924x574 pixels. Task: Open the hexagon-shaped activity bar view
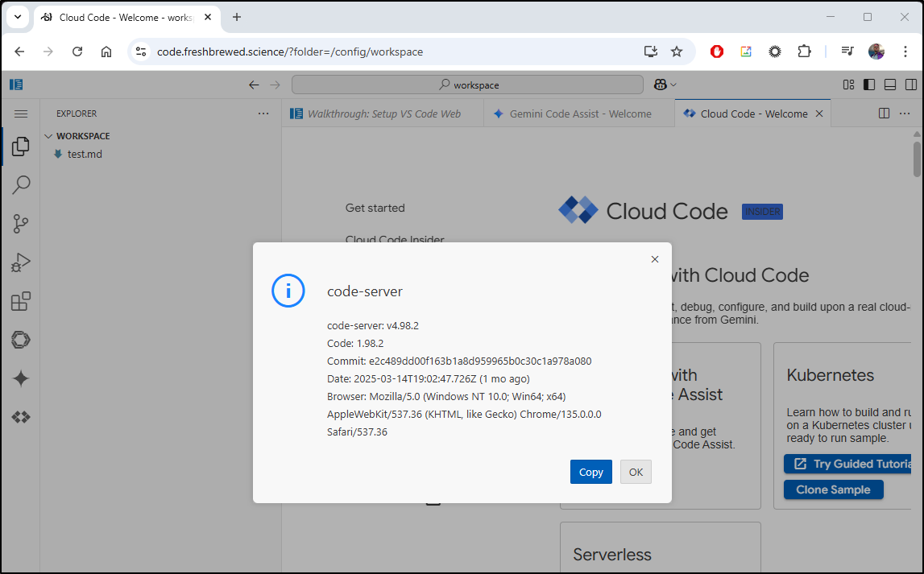click(21, 340)
